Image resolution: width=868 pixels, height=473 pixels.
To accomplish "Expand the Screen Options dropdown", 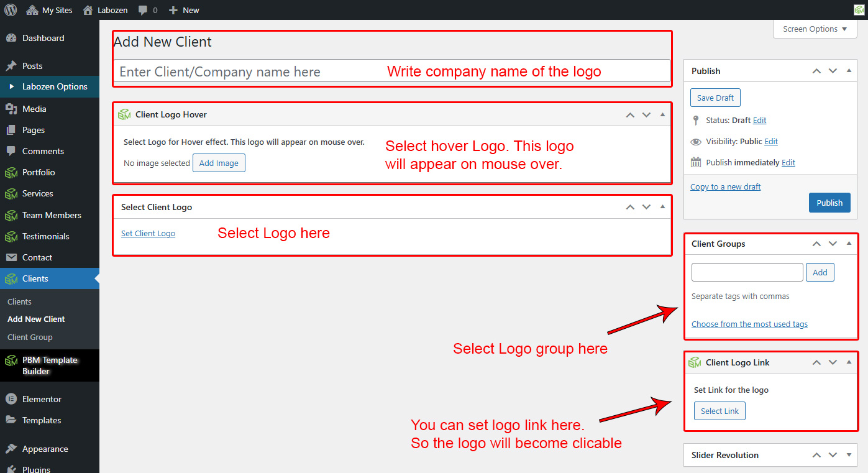I will pyautogui.click(x=815, y=29).
